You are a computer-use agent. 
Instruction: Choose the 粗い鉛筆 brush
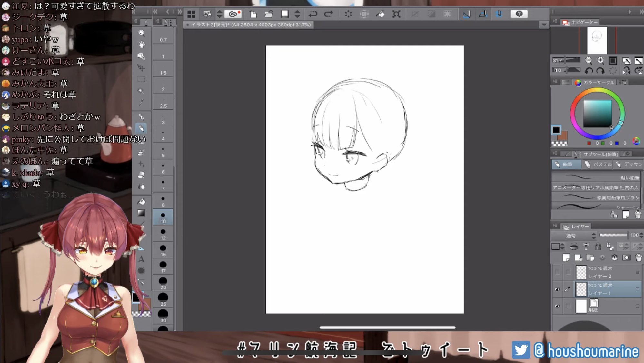(596, 177)
